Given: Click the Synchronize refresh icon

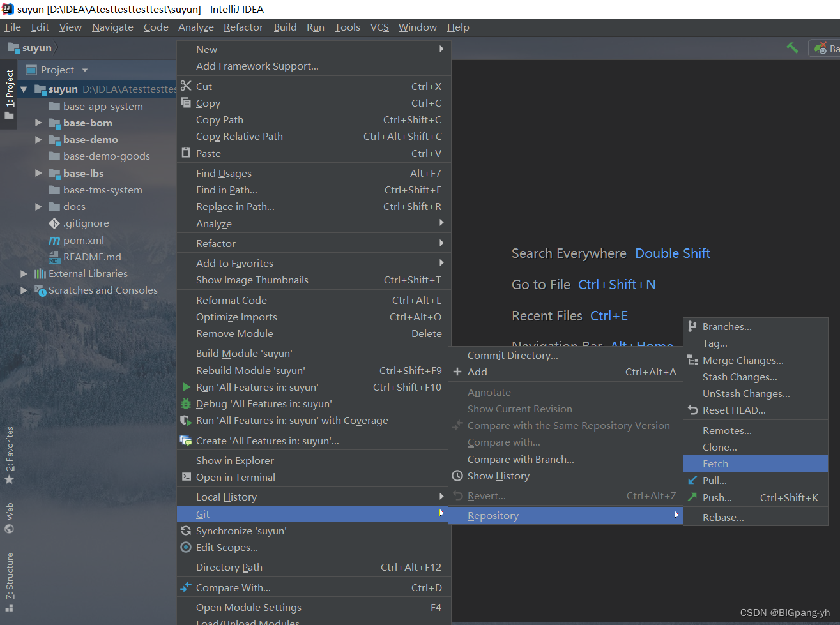Looking at the screenshot, I should 186,531.
